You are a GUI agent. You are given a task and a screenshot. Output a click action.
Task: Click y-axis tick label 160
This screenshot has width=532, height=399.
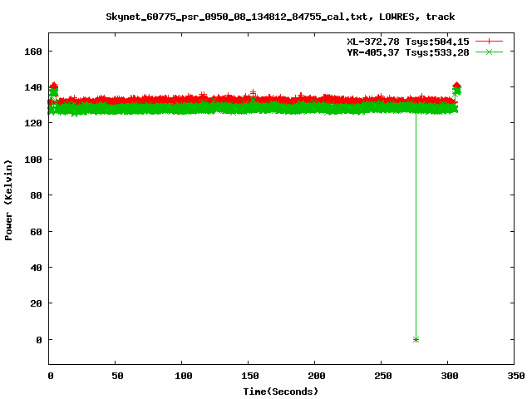click(x=33, y=52)
